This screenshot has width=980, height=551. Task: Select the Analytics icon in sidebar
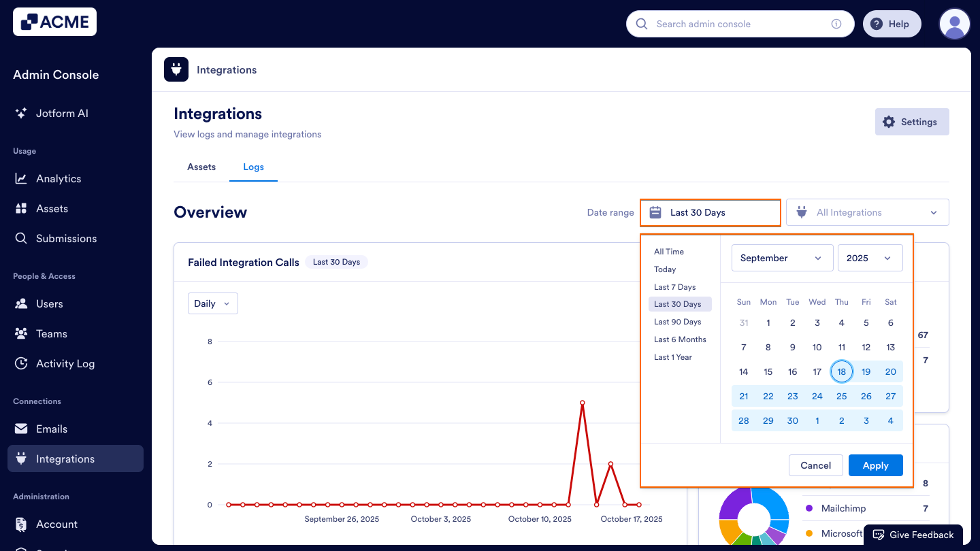[x=21, y=178]
